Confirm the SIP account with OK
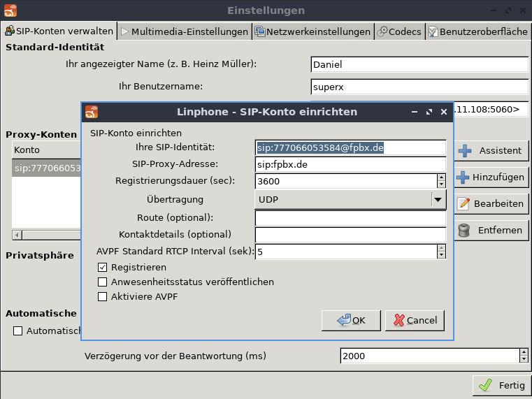532x399 pixels. coord(351,320)
